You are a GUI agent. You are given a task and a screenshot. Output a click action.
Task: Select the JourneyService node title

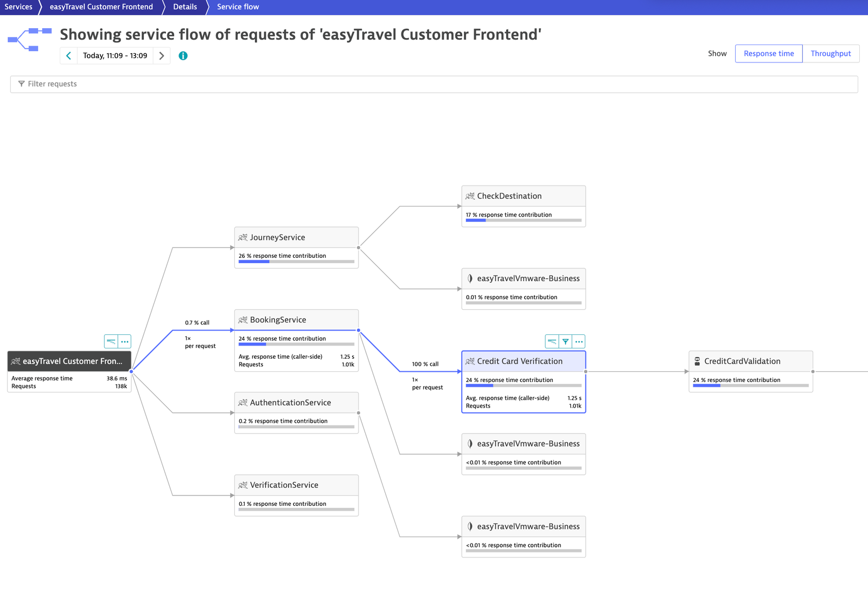(277, 237)
